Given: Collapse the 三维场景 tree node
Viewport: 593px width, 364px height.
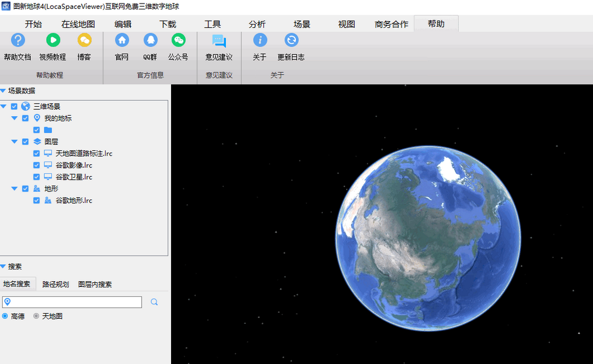Looking at the screenshot, I should pyautogui.click(x=4, y=107).
